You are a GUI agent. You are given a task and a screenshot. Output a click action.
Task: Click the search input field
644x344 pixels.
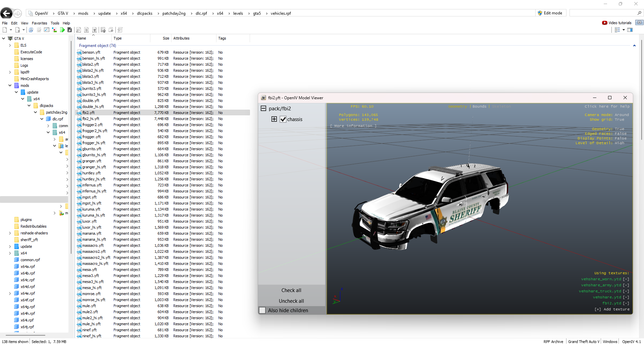[x=602, y=13]
